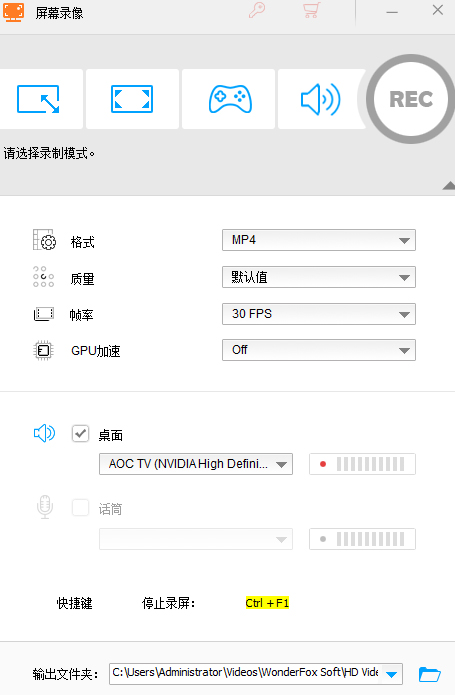Click the blue desktop speaker icon

pos(44,433)
